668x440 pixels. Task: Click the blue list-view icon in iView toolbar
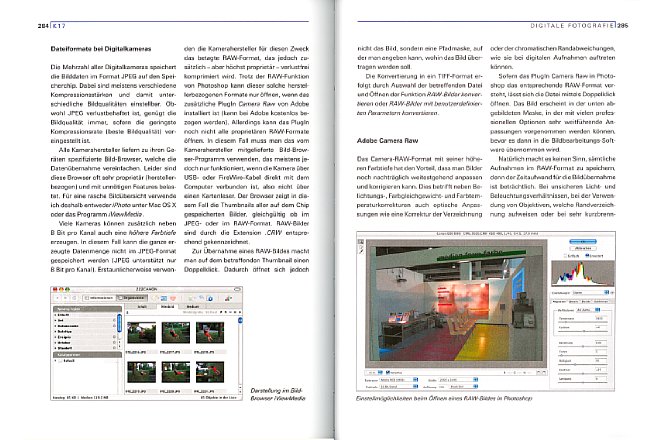[x=164, y=298]
